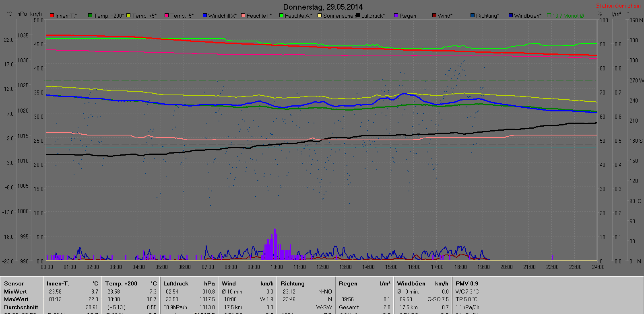Image resolution: width=644 pixels, height=314 pixels.
Task: Click the Regen l/m² column header
Action: coord(365,283)
